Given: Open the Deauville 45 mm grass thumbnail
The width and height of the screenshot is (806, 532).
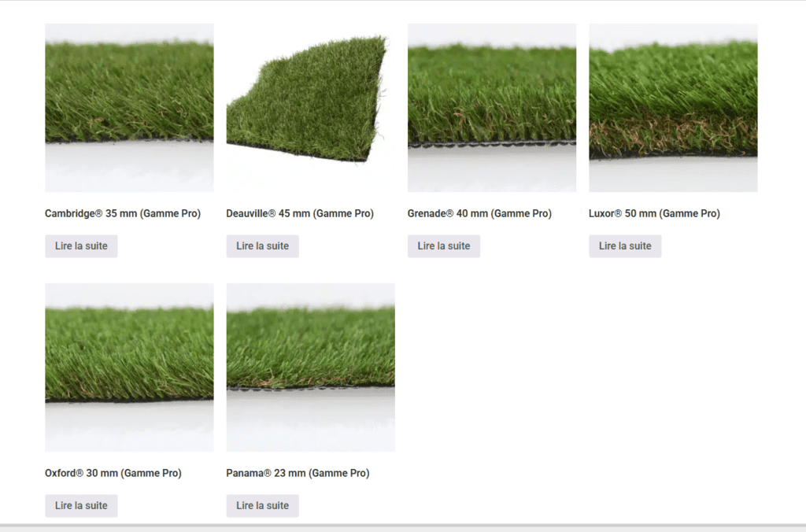Looking at the screenshot, I should click(x=310, y=108).
